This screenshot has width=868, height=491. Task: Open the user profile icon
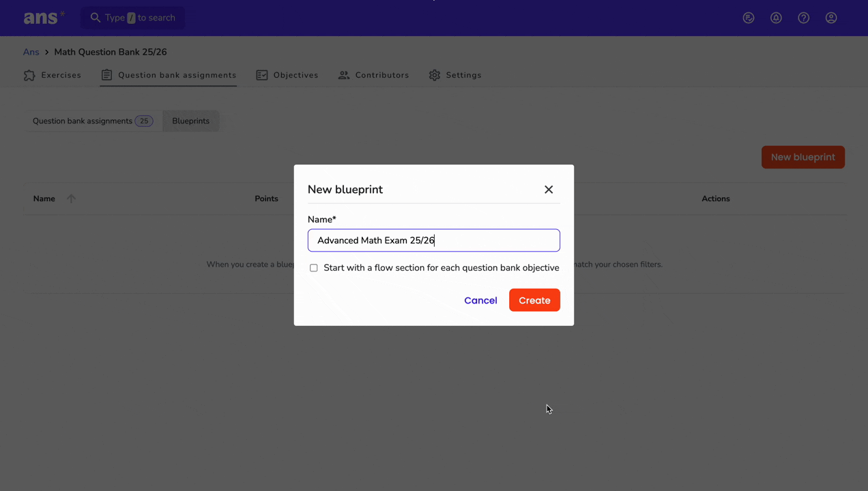[x=831, y=18]
